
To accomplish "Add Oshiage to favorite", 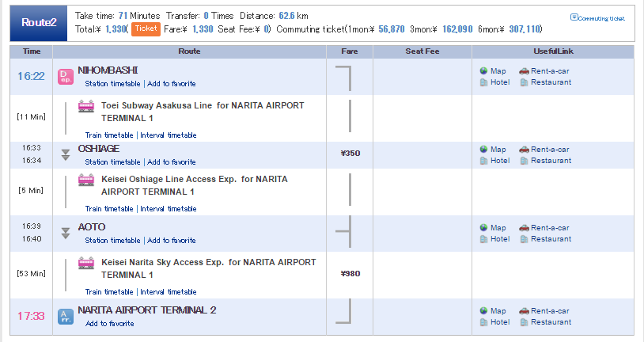I will (x=171, y=162).
